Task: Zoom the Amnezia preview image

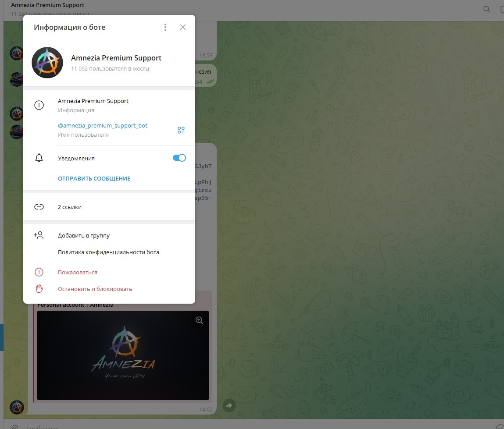Action: 199,321
